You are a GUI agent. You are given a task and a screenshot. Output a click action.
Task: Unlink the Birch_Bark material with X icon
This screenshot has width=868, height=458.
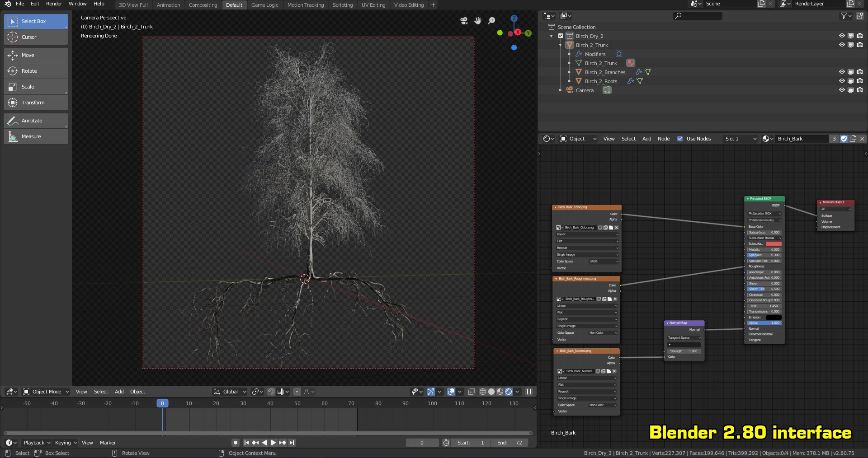pyautogui.click(x=862, y=139)
